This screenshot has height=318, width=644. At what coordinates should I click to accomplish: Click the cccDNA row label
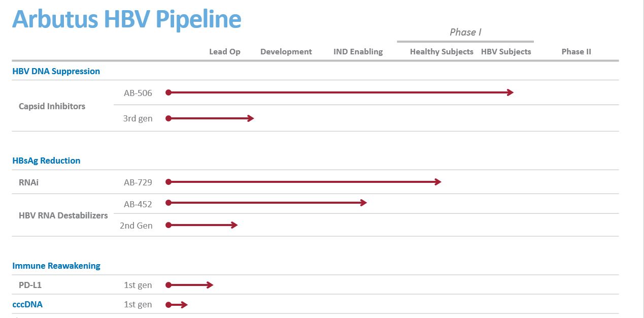coord(27,305)
